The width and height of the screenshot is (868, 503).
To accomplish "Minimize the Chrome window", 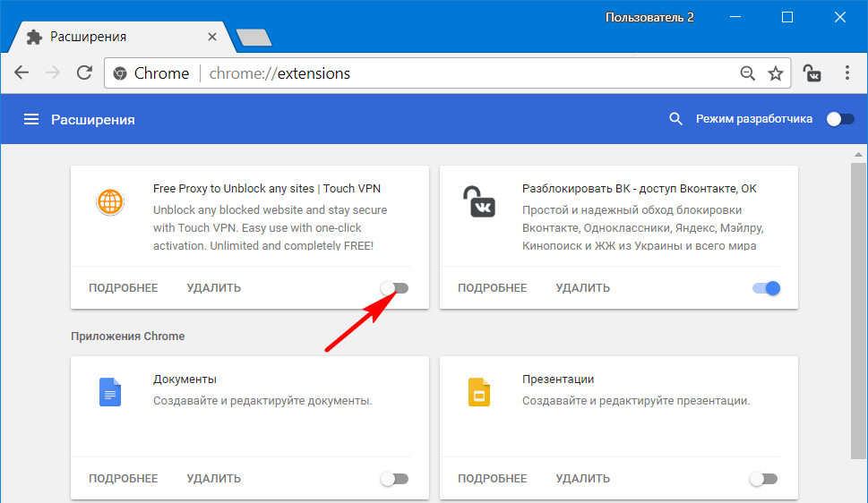I will click(735, 17).
